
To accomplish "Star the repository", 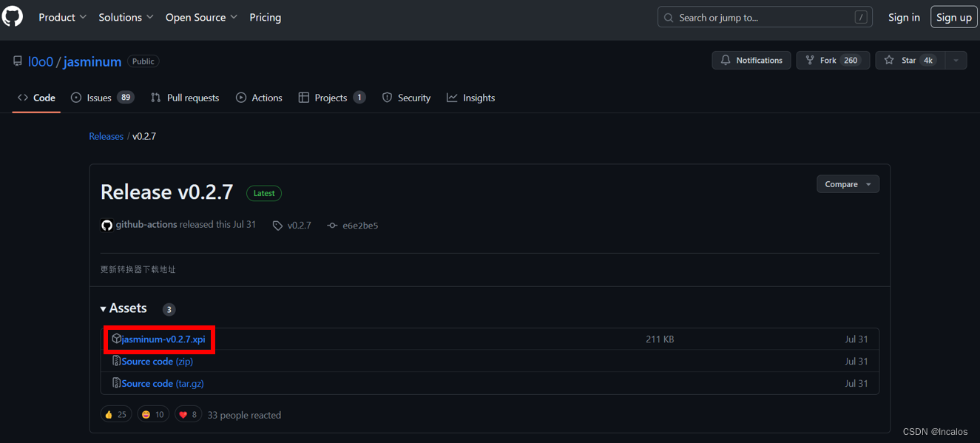I will (x=910, y=61).
